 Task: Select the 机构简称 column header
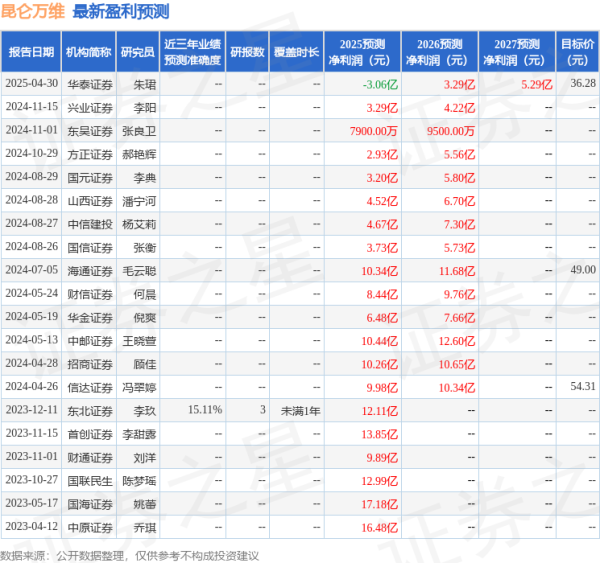click(x=88, y=52)
